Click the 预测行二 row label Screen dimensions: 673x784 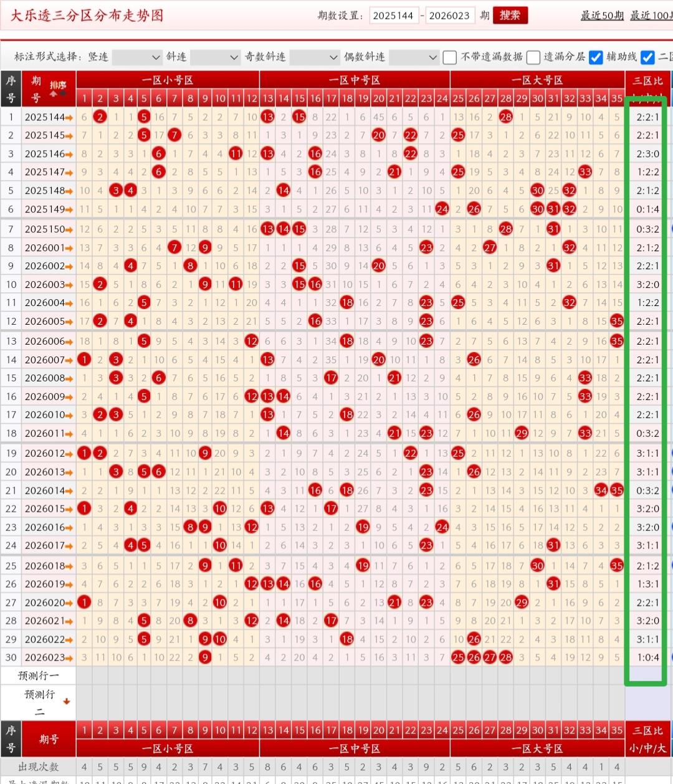click(38, 702)
